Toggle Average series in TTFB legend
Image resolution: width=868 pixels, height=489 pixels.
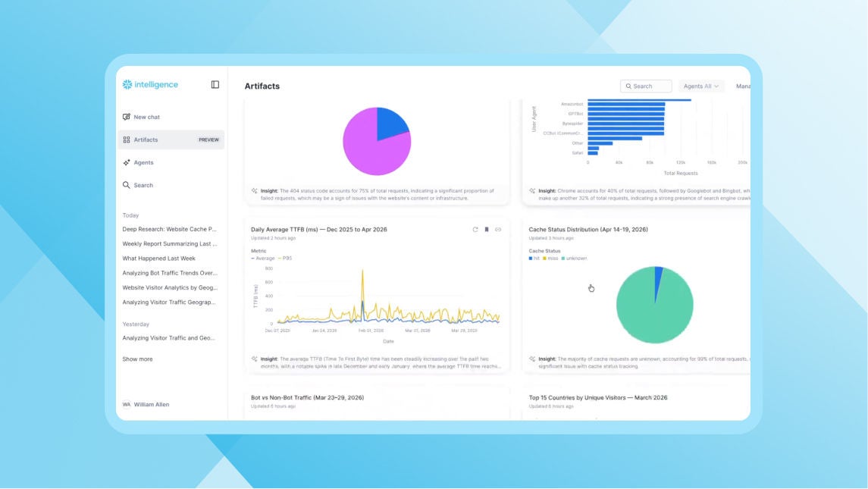(x=263, y=258)
